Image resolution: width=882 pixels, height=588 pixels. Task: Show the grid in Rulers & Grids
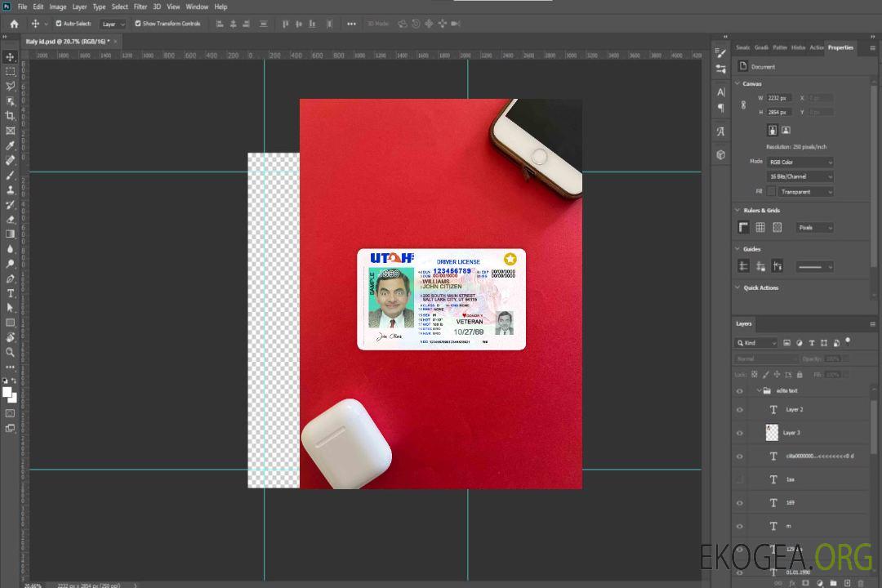point(760,228)
